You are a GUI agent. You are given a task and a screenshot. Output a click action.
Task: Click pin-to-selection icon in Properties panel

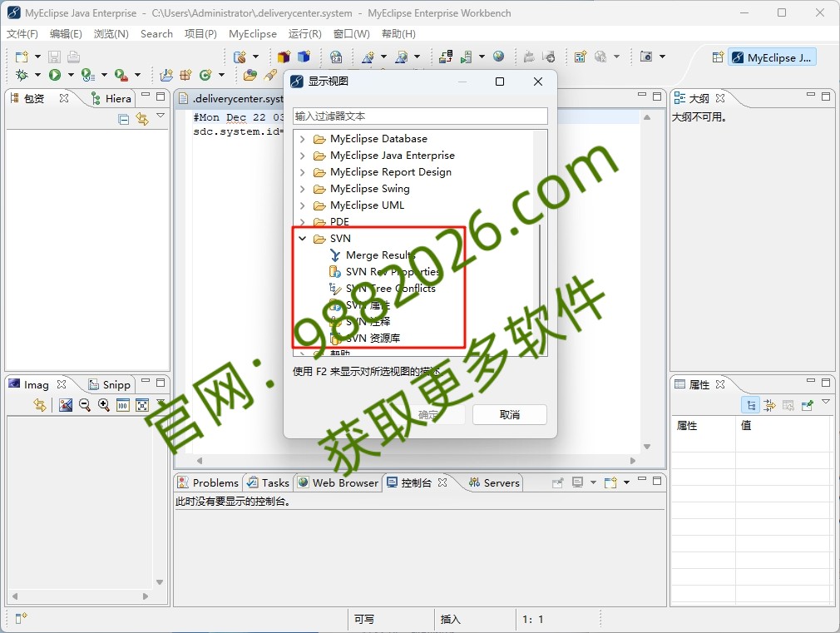click(x=808, y=406)
